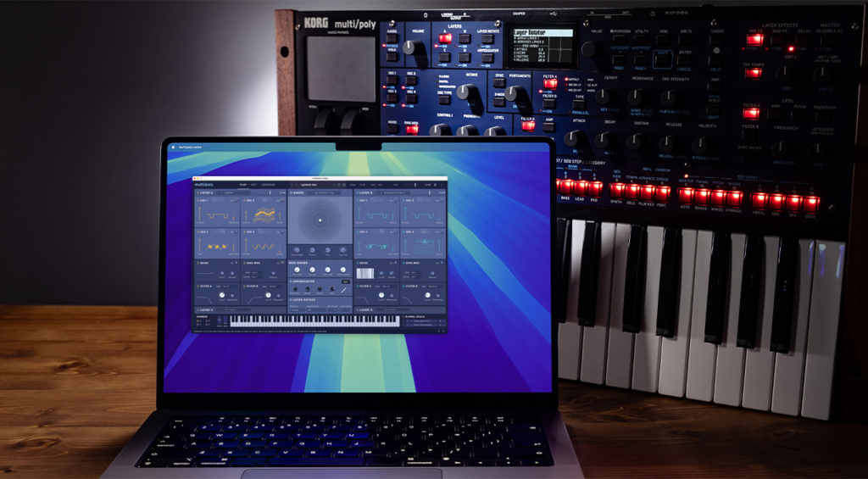This screenshot has height=479, width=868.
Task: Open Layer A Filter A Type dropdown
Action: [227, 287]
